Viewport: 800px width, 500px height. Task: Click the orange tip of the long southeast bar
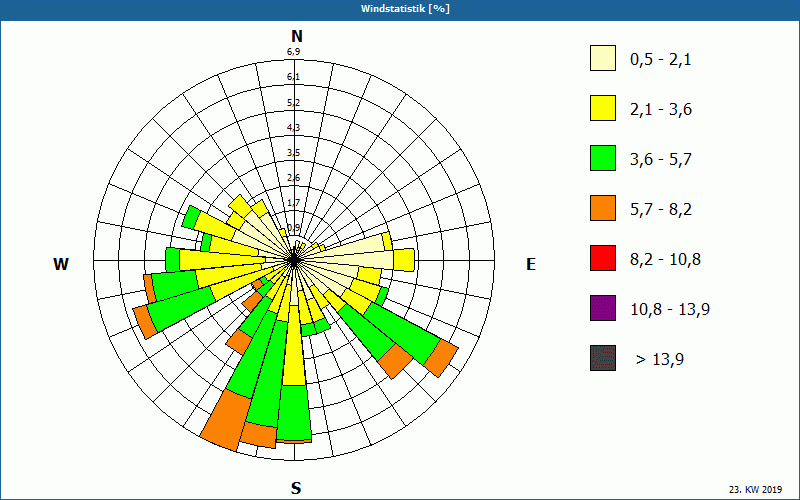point(441,358)
